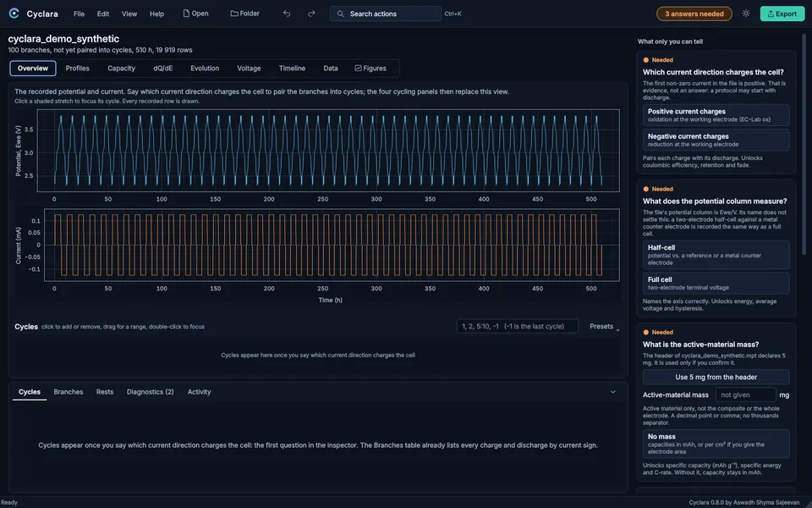This screenshot has height=508, width=812.
Task: Click the current (mA) plot area
Action: pyautogui.click(x=332, y=245)
